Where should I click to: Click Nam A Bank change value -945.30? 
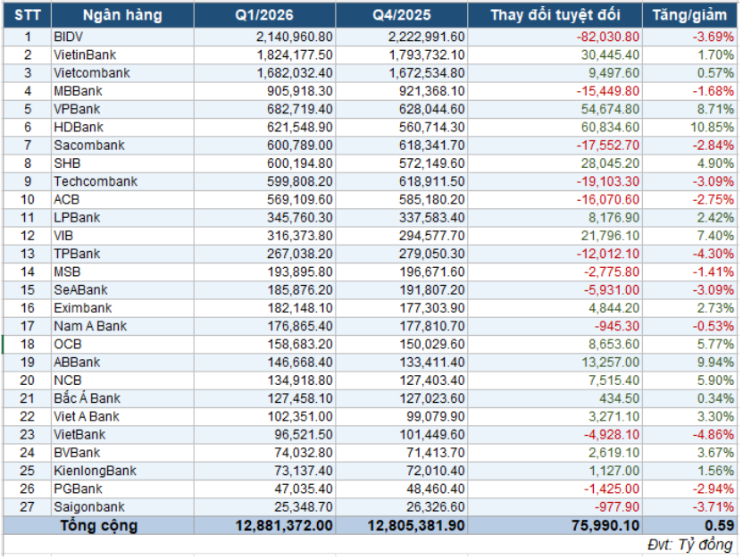click(x=555, y=326)
